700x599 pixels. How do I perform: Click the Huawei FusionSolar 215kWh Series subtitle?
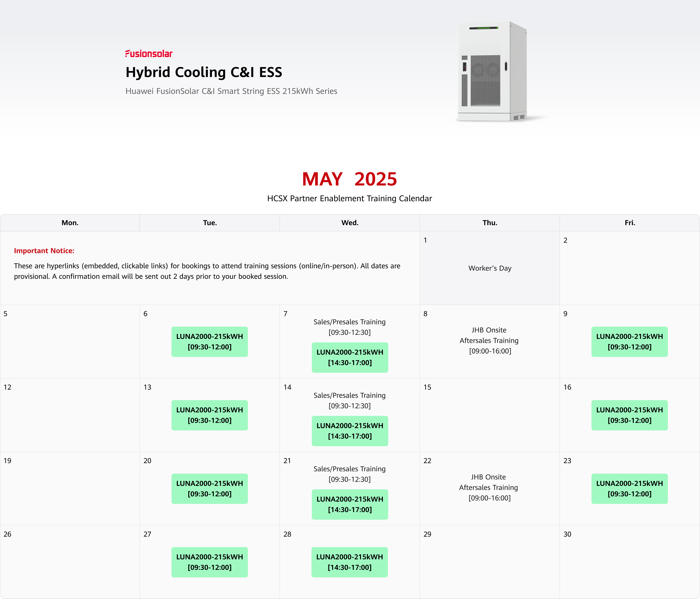tap(231, 91)
